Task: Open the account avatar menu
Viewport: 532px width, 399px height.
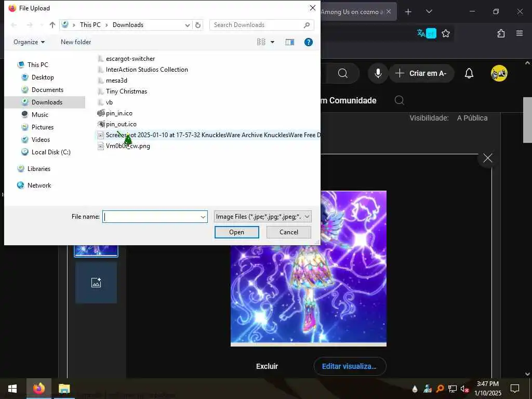Action: click(499, 73)
